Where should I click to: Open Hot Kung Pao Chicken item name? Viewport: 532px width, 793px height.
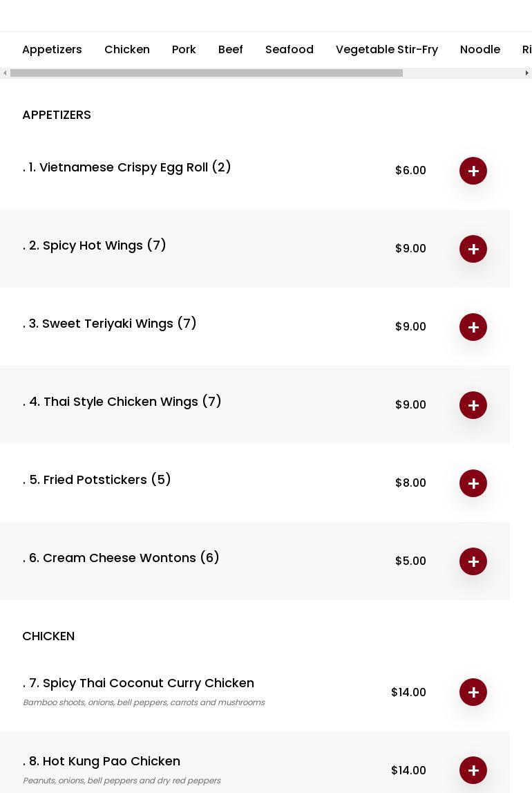(102, 761)
